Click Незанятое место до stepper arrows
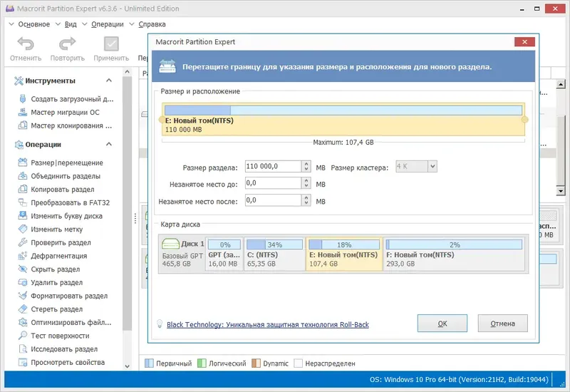Image resolution: width=570 pixels, height=392 pixels. pyautogui.click(x=306, y=183)
